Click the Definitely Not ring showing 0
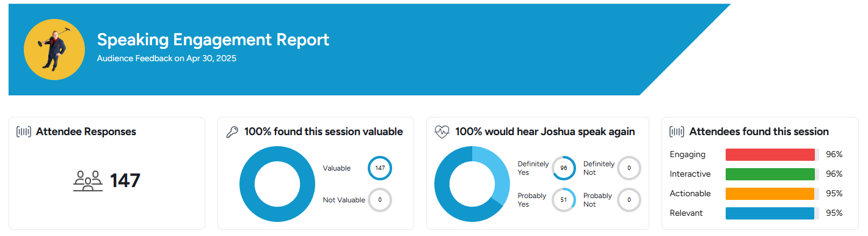The height and width of the screenshot is (236, 868). (x=629, y=168)
